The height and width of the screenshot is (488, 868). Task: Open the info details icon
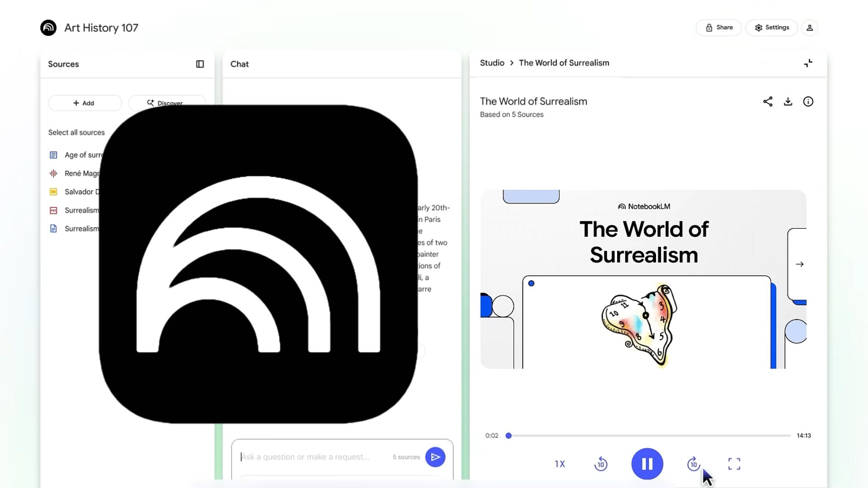pyautogui.click(x=808, y=102)
